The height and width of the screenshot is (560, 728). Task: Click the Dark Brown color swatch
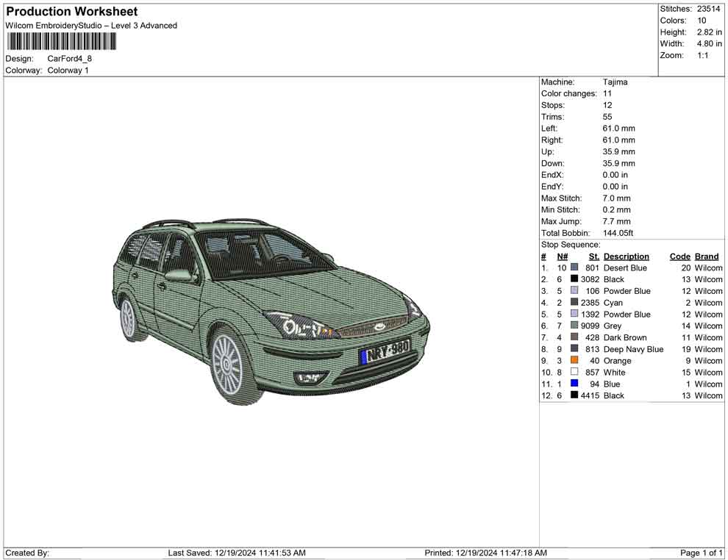574,337
